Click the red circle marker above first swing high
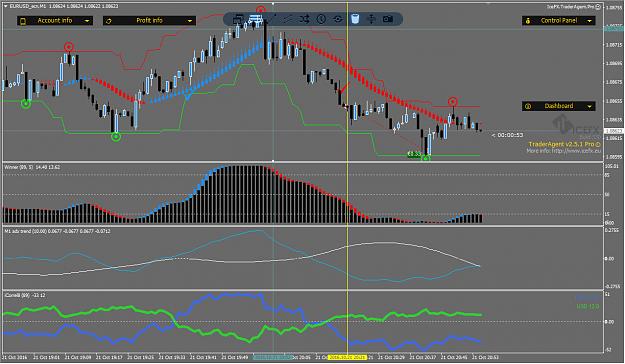The height and width of the screenshot is (364, 625). pyautogui.click(x=69, y=47)
